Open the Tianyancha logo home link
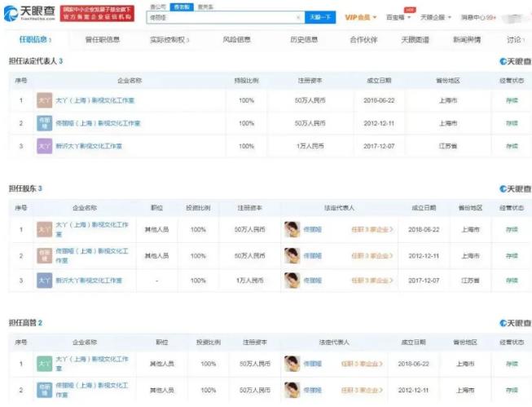Image resolution: width=532 pixels, height=407 pixels. (29, 13)
